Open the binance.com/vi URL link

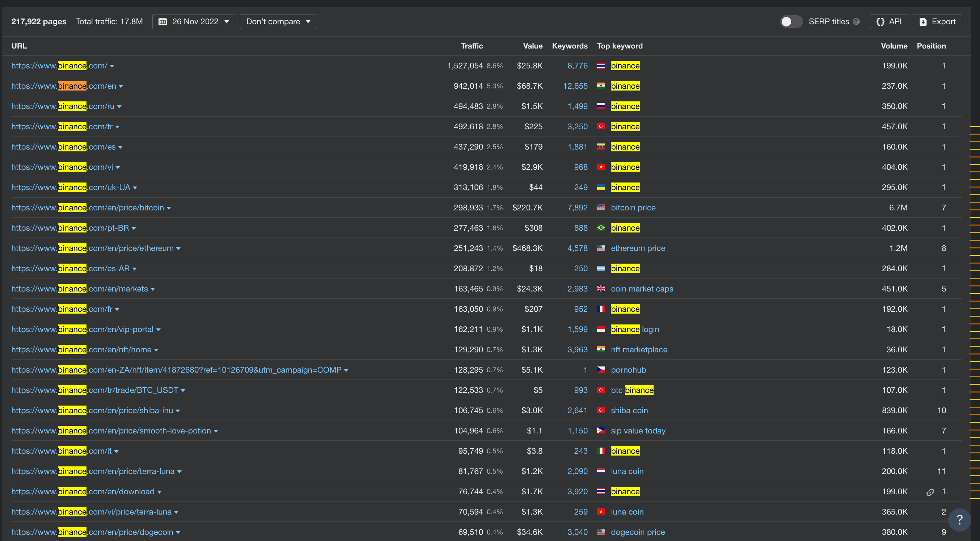[x=62, y=167]
